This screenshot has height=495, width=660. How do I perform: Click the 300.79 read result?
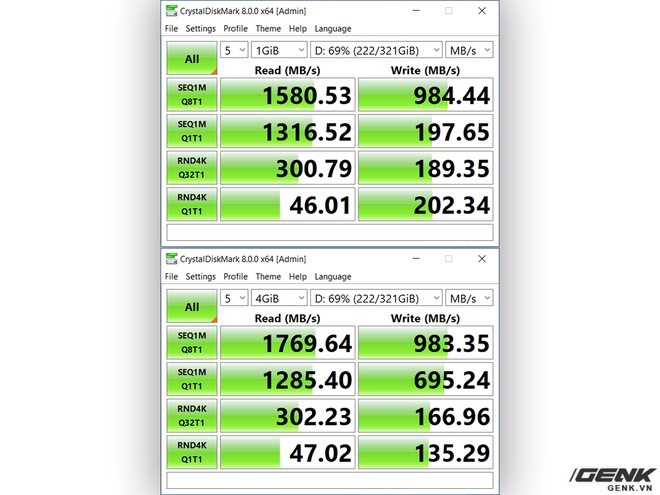coord(288,168)
